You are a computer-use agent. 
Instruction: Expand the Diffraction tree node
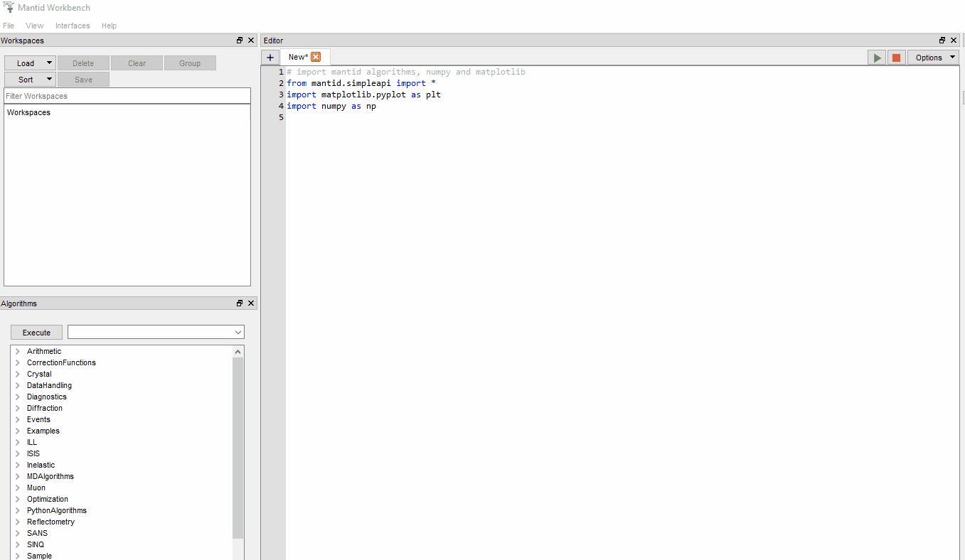[17, 408]
